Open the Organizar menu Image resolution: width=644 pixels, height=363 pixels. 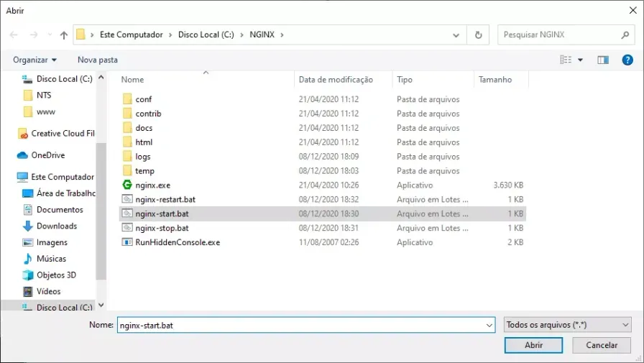pos(34,60)
